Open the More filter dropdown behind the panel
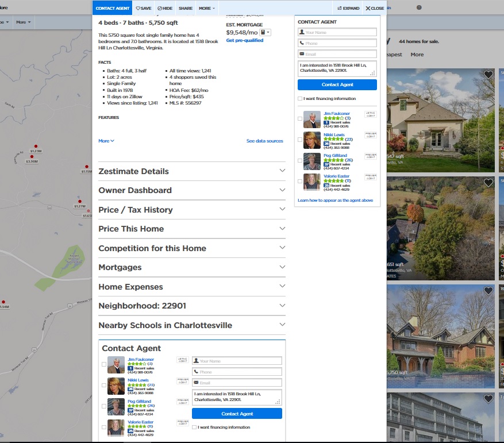 24,22
